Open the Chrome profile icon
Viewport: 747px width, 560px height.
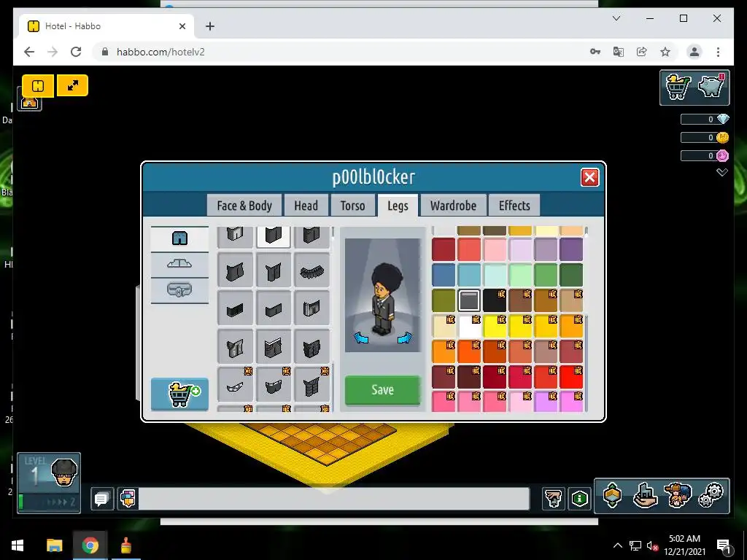(x=694, y=52)
